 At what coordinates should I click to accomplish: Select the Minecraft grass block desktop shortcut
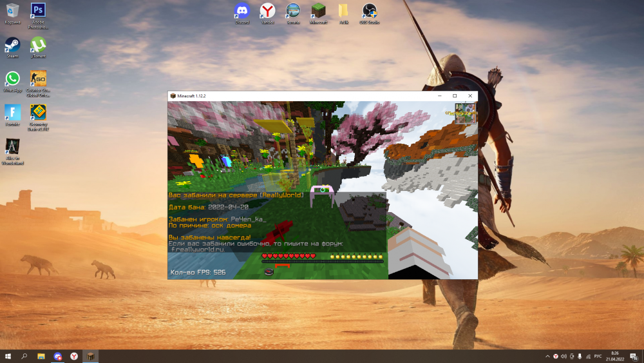318,14
